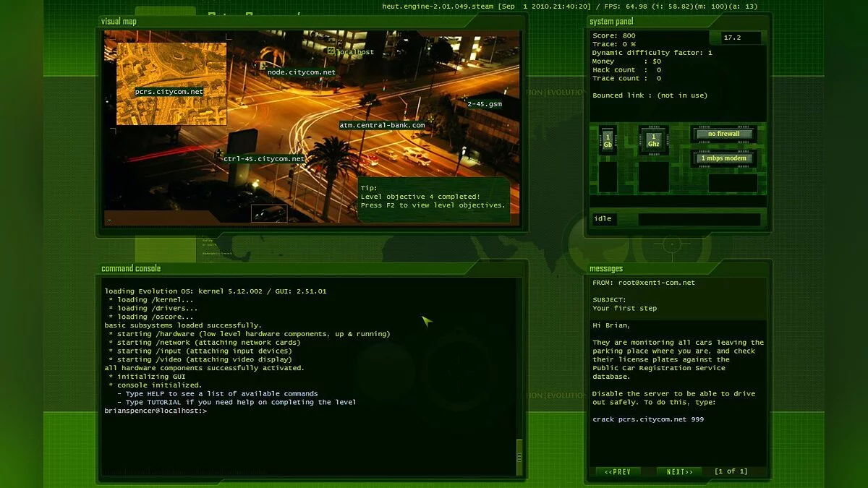Go to next message with NEXT
Image resolution: width=868 pixels, height=488 pixels.
click(x=679, y=472)
